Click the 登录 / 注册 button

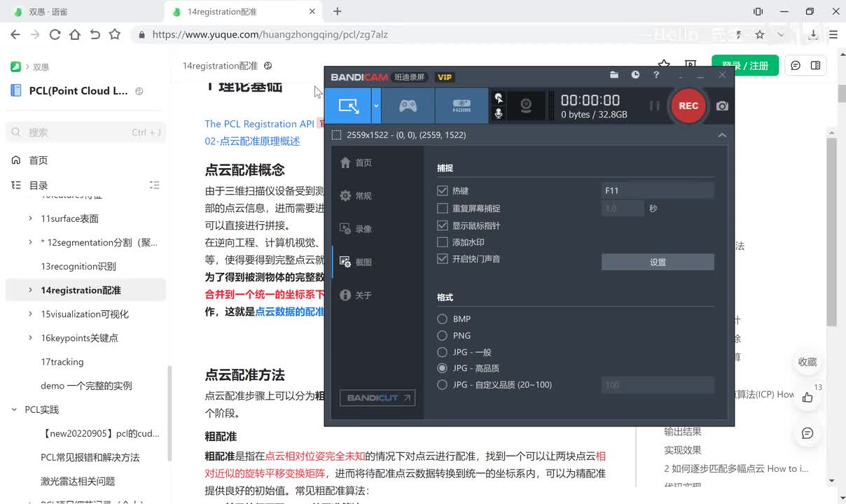tap(745, 66)
